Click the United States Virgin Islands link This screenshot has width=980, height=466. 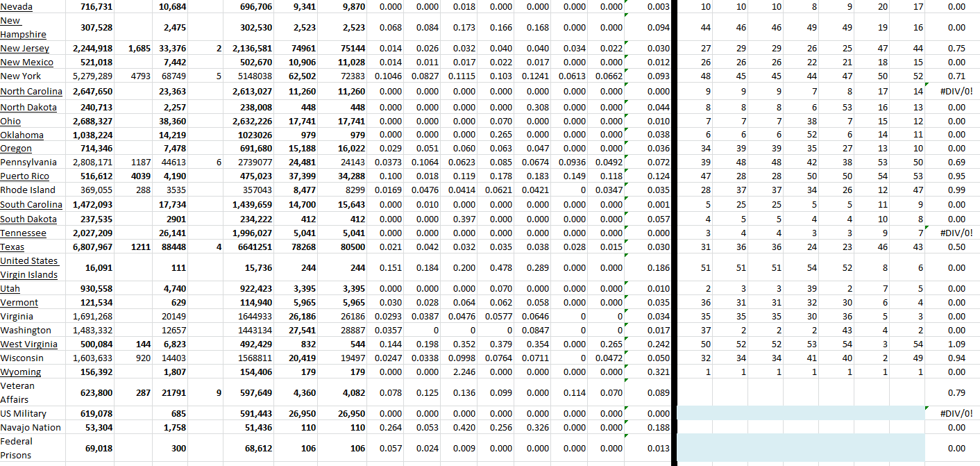[x=28, y=267]
